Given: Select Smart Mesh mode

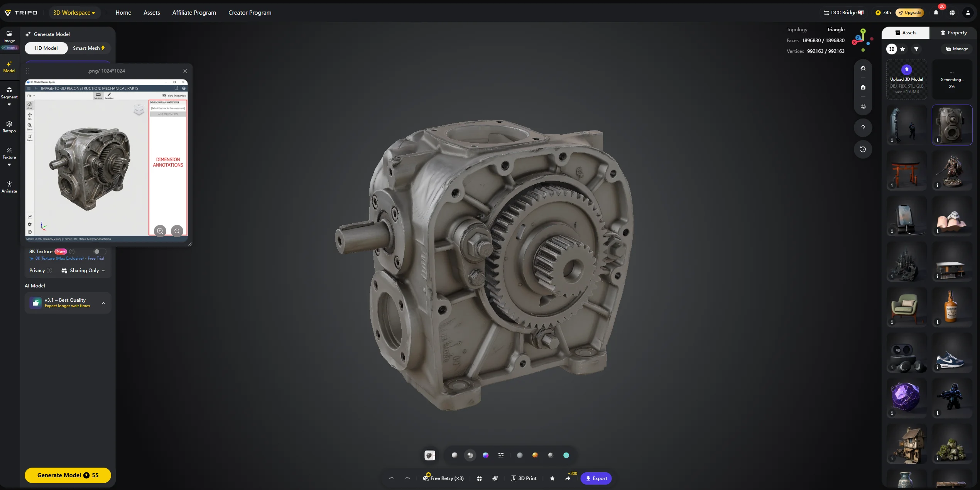Looking at the screenshot, I should pyautogui.click(x=89, y=48).
